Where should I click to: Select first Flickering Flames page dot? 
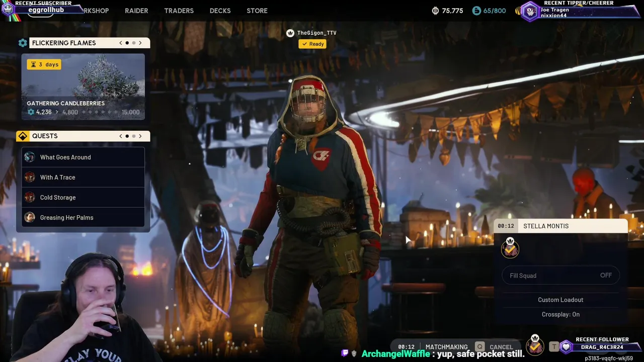pos(127,43)
